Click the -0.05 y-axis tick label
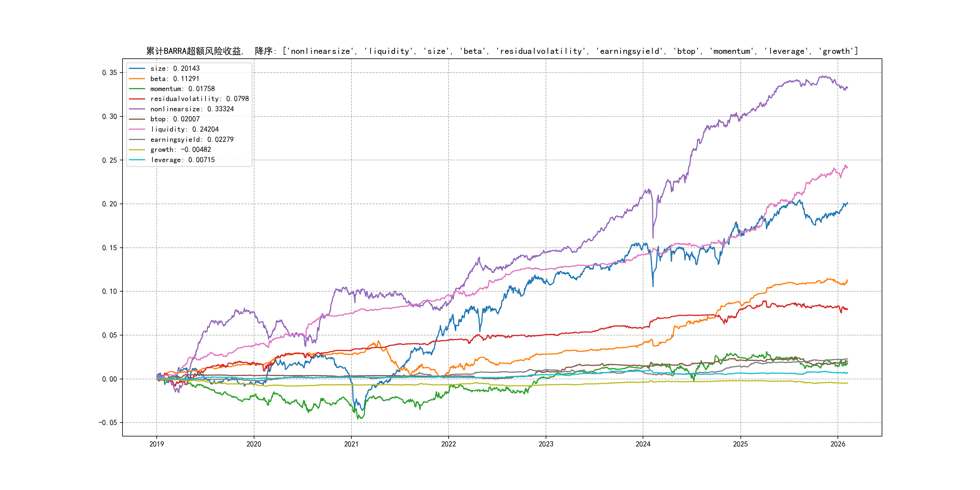Screen dimensions: 980x490 108,423
